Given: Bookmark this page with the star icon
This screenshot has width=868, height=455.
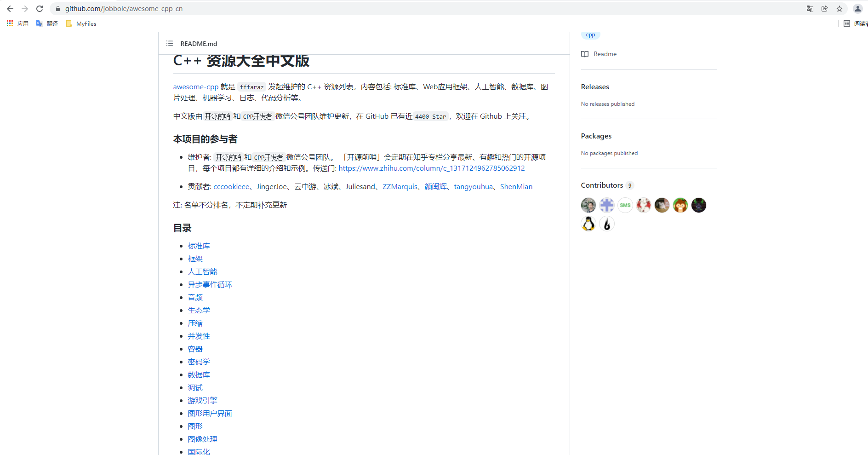Looking at the screenshot, I should pyautogui.click(x=839, y=9).
